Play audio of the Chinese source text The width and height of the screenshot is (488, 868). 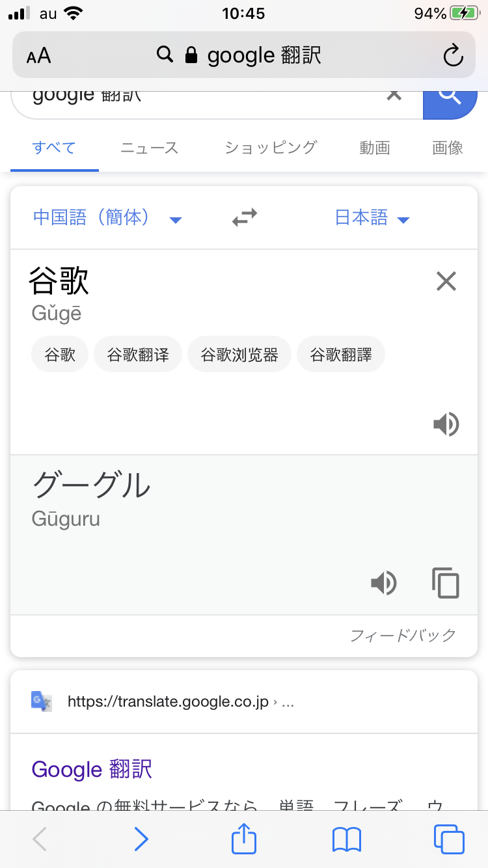(x=446, y=425)
